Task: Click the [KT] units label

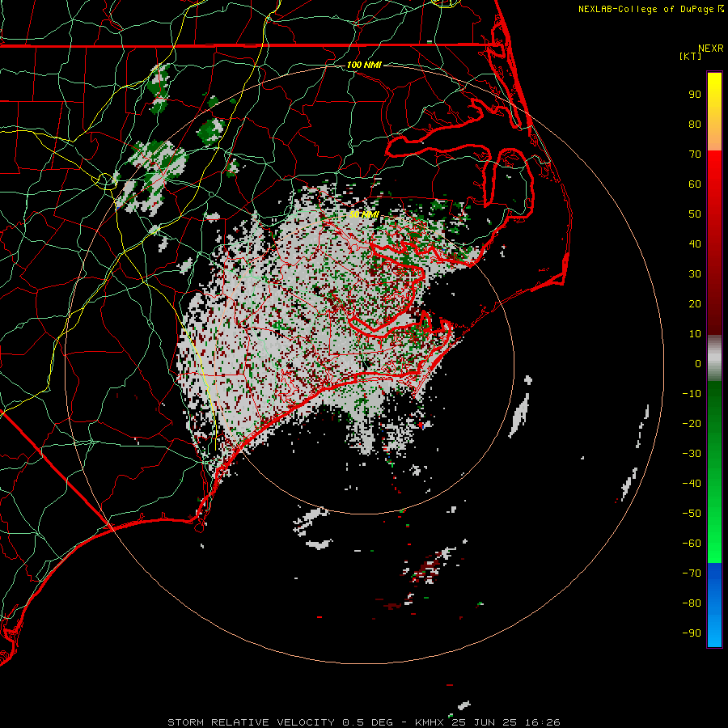Action: [x=691, y=56]
